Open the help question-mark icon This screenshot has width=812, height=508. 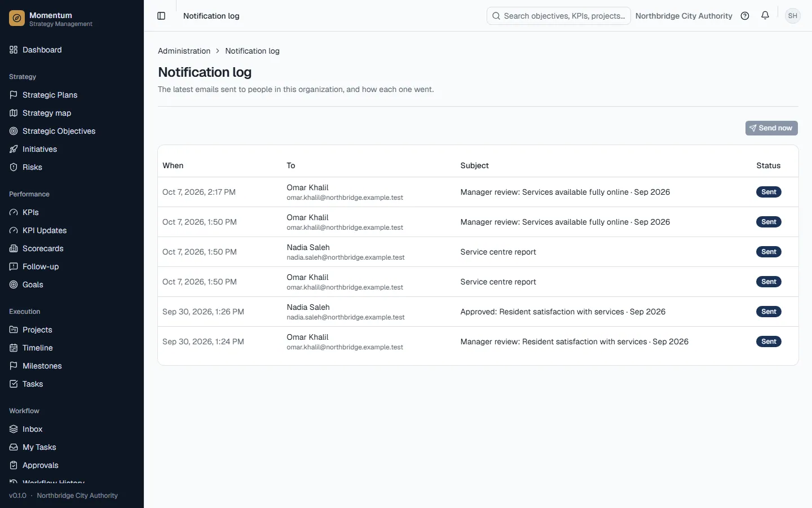tap(745, 16)
